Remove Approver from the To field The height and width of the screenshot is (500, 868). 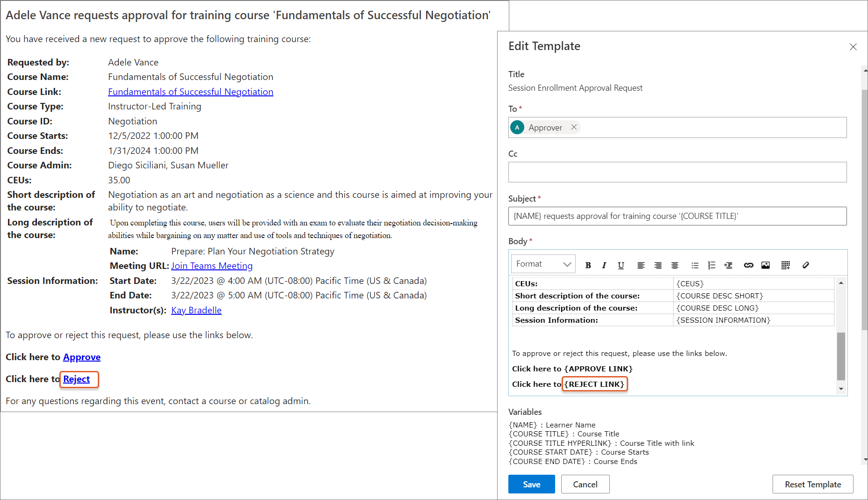tap(574, 127)
